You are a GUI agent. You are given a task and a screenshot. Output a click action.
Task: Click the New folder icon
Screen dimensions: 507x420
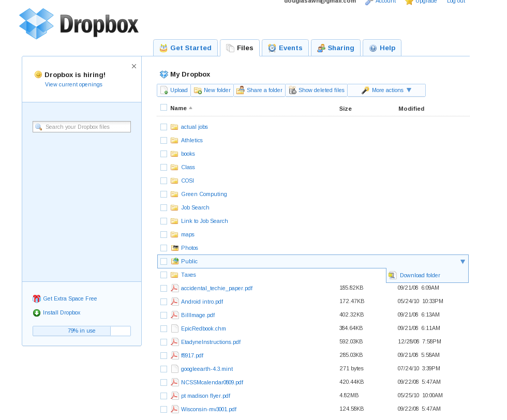point(198,91)
